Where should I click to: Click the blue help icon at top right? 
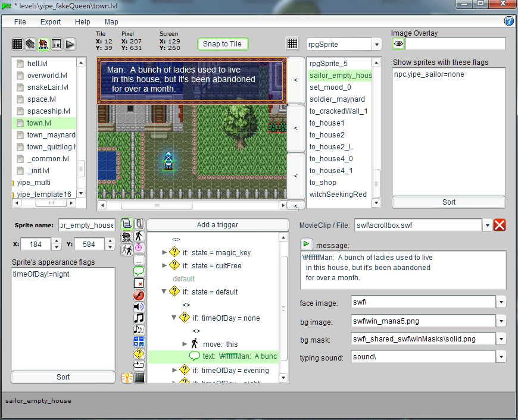coord(509,21)
